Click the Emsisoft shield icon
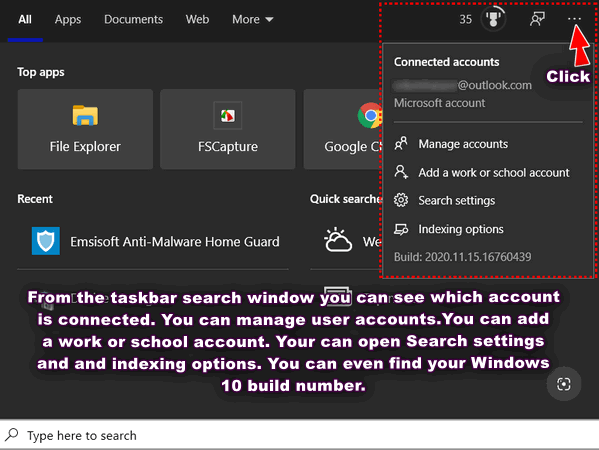599x450 pixels. click(46, 241)
